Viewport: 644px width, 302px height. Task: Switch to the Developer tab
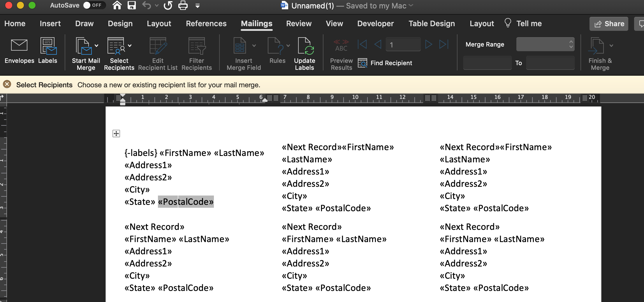coord(375,24)
